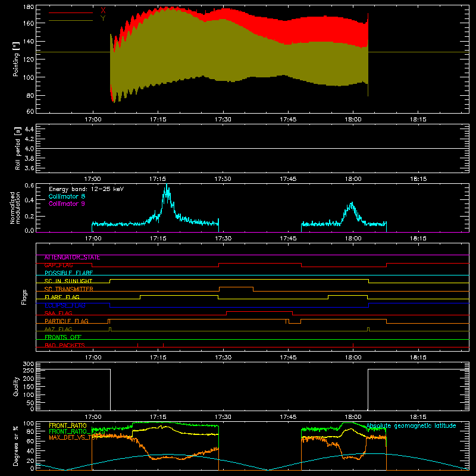Click the bad-packet tick mark at 18:00
This screenshot has width=476, height=476.
pyautogui.click(x=353, y=345)
